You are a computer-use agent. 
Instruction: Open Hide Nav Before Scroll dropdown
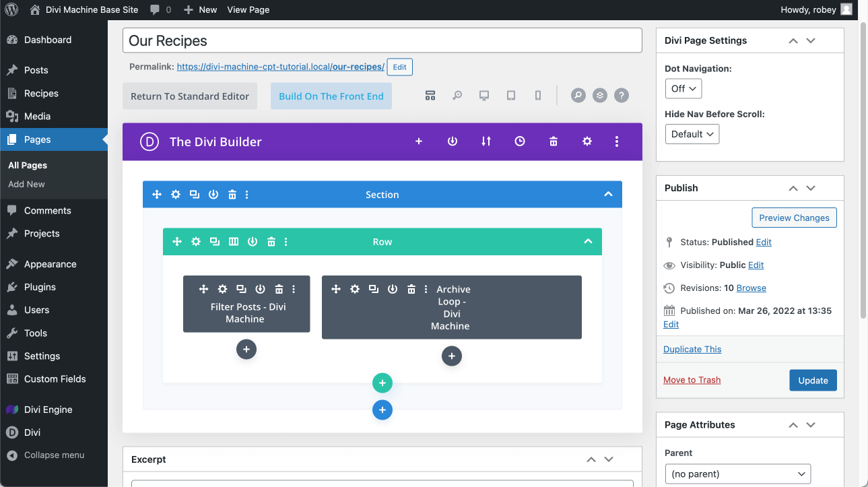pos(692,134)
